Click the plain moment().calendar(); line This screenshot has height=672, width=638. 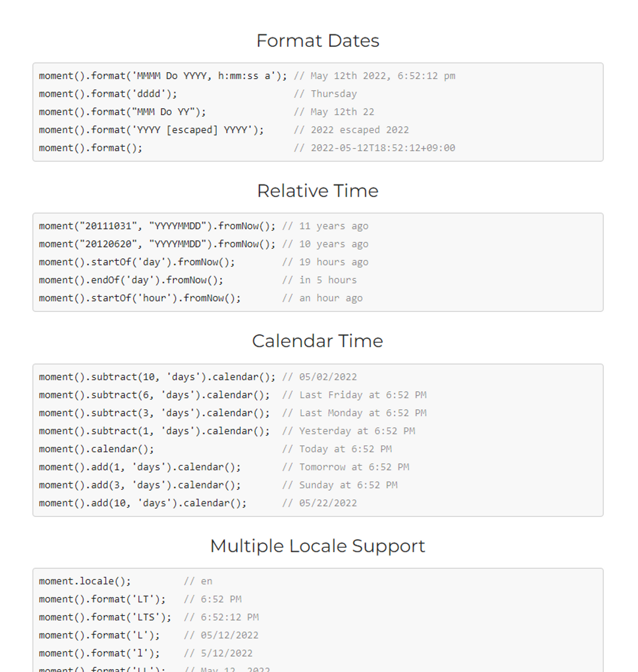[96, 449]
